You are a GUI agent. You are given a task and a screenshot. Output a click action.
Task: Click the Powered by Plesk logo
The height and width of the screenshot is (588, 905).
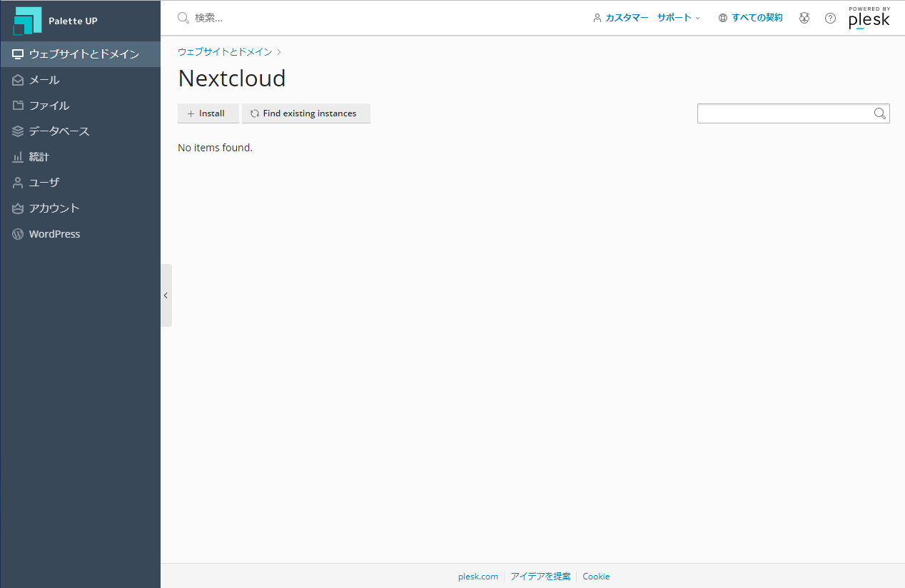pos(869,18)
